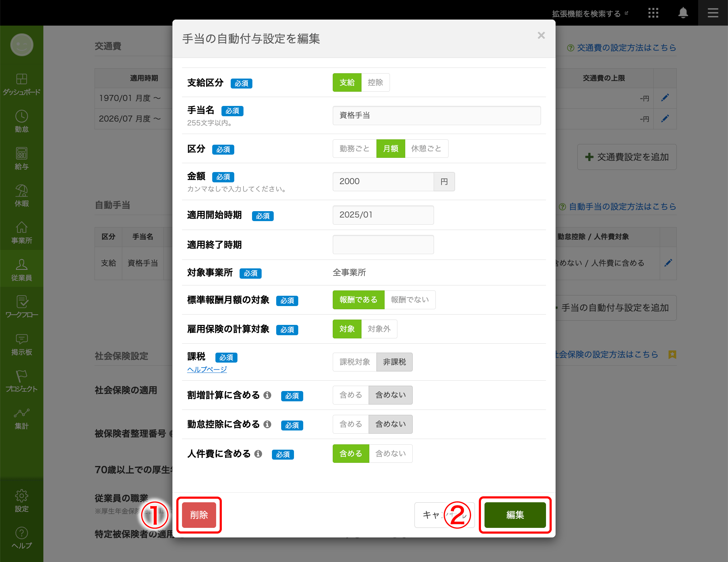Open the hamburger menu in top bar
728x562 pixels.
713,13
